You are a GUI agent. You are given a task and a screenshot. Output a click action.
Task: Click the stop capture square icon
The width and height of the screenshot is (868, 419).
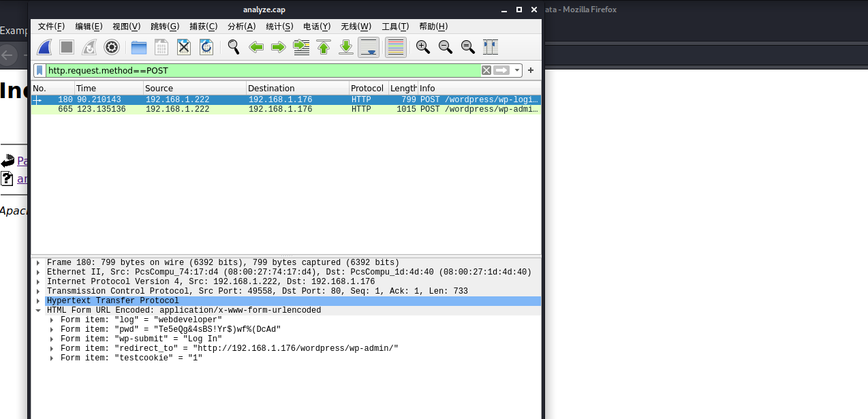click(x=67, y=47)
